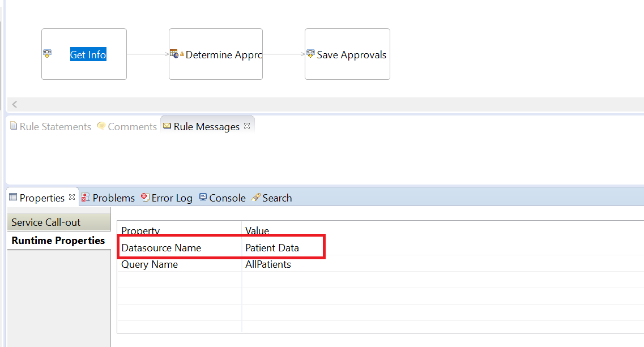
Task: Click the Error Log icon
Action: (145, 197)
